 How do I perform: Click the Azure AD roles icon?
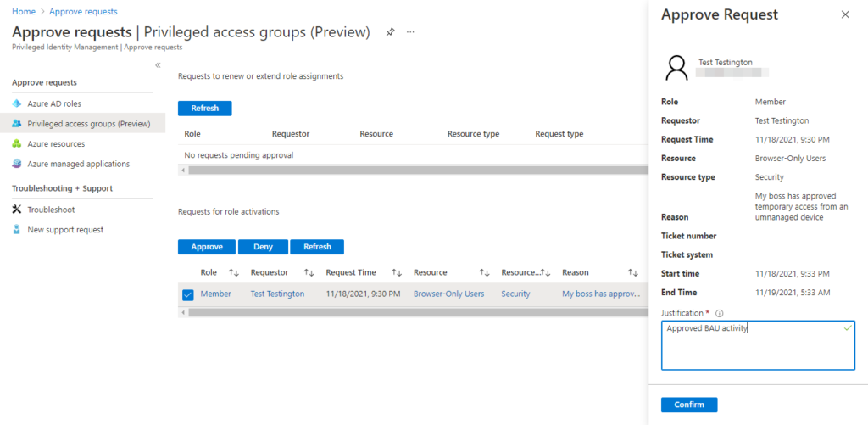(x=17, y=103)
